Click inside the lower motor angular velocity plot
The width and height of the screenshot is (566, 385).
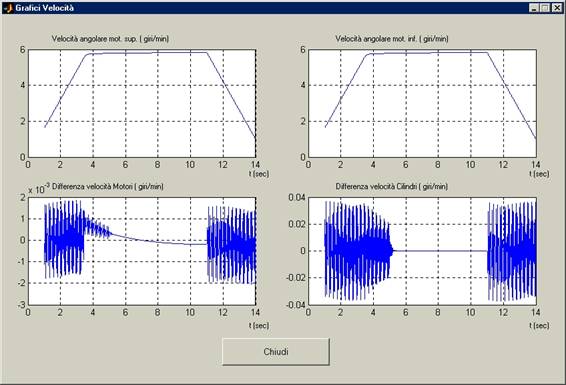tap(422, 103)
